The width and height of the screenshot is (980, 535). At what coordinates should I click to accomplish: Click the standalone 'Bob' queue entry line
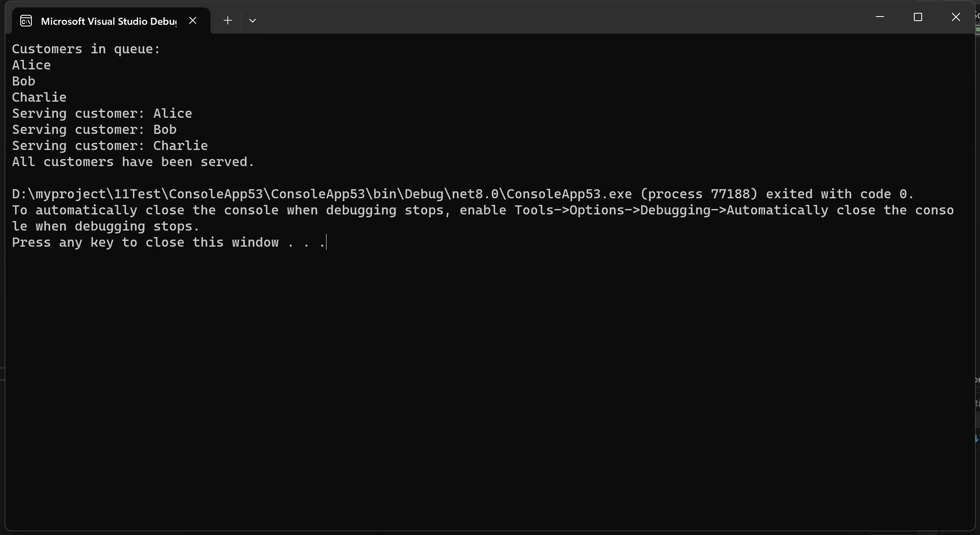coord(24,81)
